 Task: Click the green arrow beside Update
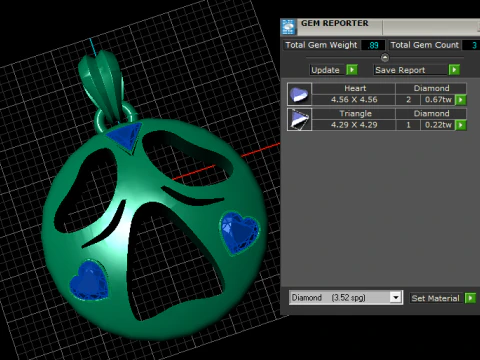tap(352, 70)
